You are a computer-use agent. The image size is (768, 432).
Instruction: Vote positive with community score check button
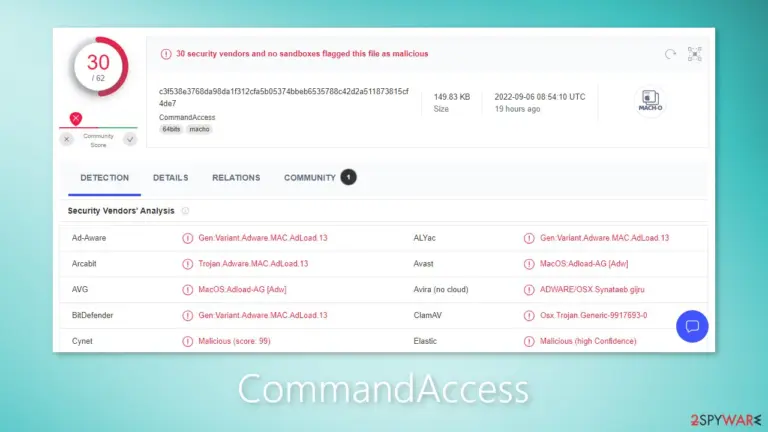(x=130, y=140)
